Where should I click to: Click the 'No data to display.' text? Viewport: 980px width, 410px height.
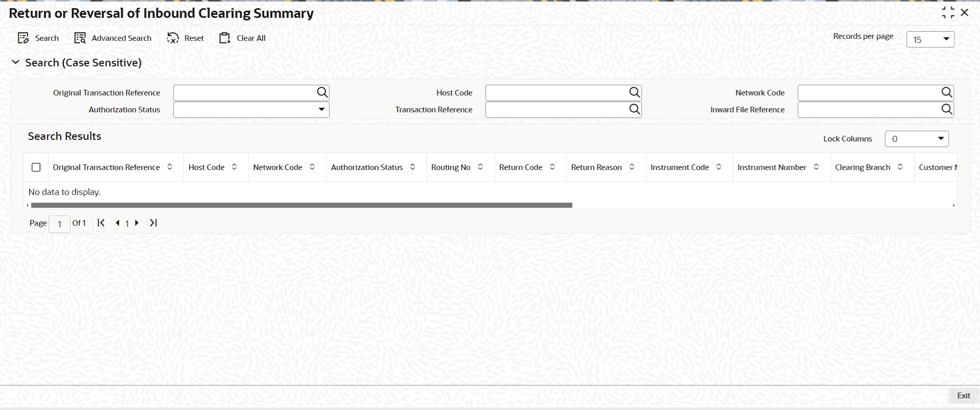coord(64,192)
